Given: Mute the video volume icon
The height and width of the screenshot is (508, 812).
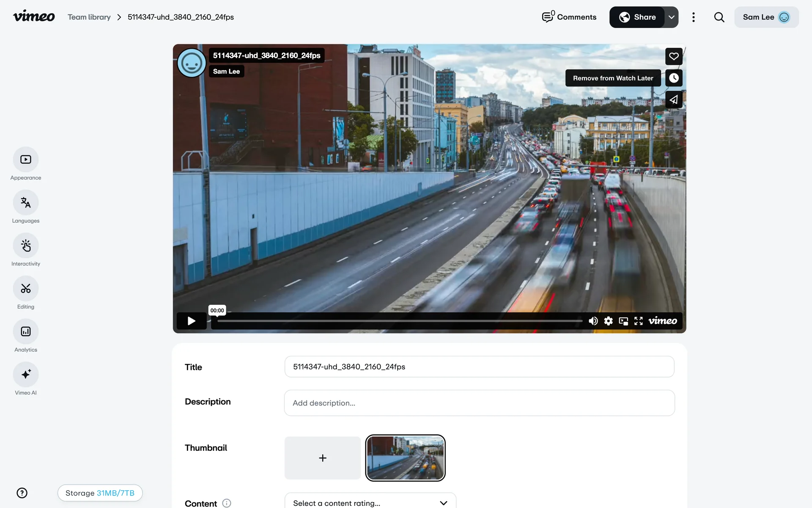Looking at the screenshot, I should click(x=593, y=321).
